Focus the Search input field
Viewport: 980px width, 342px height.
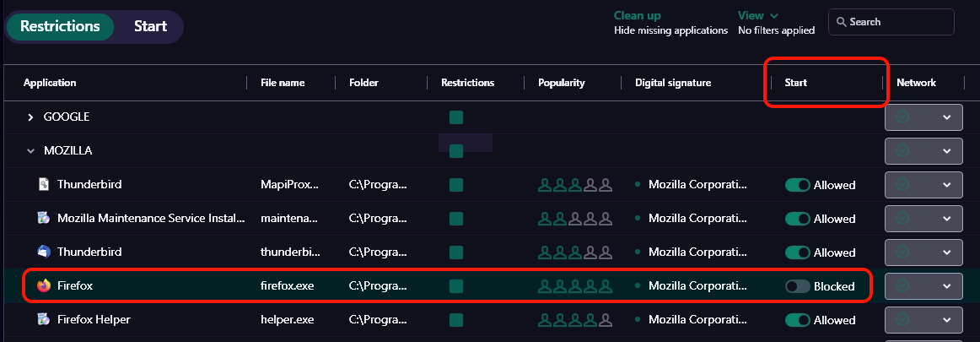898,22
